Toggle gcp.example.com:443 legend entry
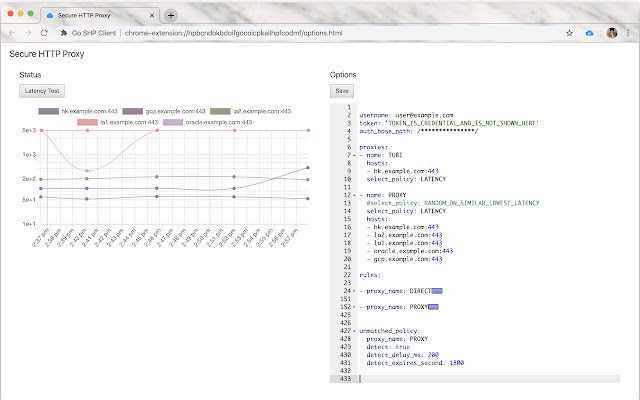 tap(133, 111)
